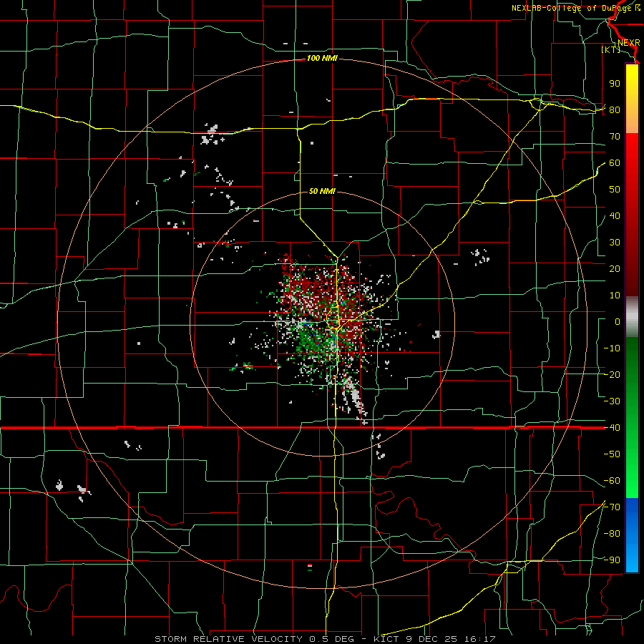Click the 70 value on the velocity scale
The height and width of the screenshot is (644, 644).
coord(615,137)
